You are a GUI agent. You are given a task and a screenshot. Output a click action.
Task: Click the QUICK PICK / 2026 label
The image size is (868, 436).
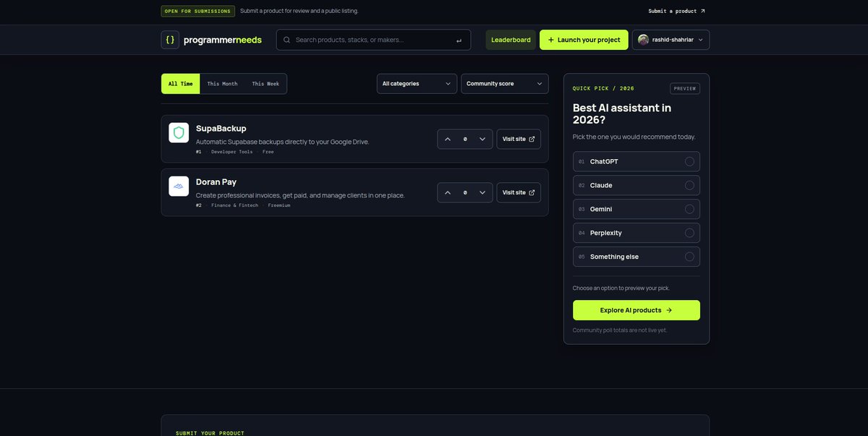coord(603,88)
